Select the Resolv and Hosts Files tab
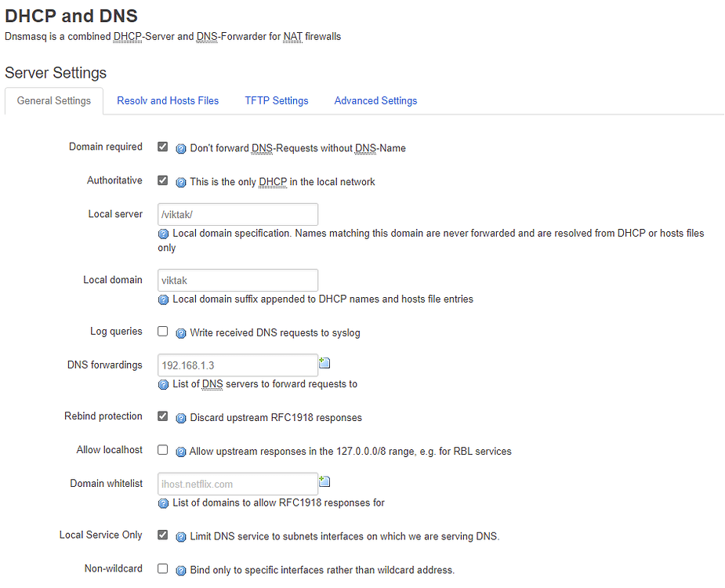The image size is (725, 588). pyautogui.click(x=168, y=100)
